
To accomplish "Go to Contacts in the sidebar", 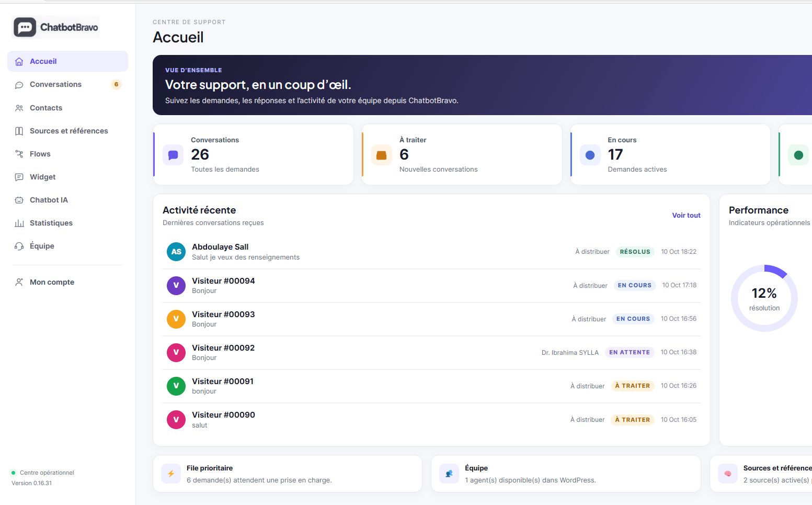I will pyautogui.click(x=68, y=108).
